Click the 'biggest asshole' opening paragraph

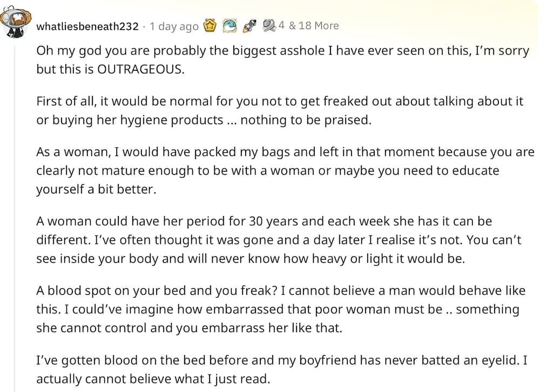pos(283,60)
